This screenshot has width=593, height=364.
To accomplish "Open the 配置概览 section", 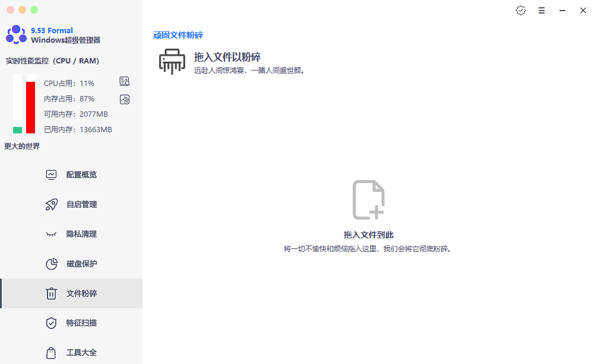I will (71, 175).
